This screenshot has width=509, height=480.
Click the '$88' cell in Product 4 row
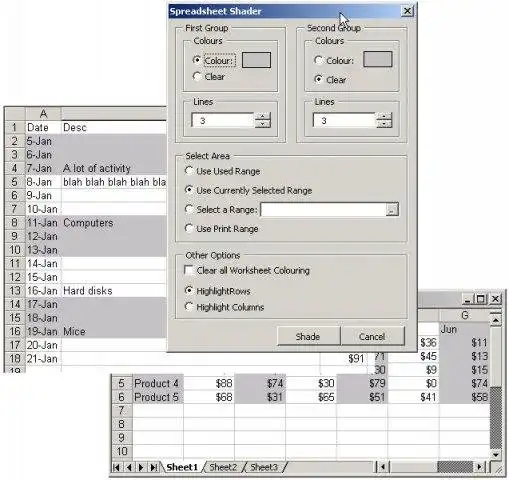209,383
